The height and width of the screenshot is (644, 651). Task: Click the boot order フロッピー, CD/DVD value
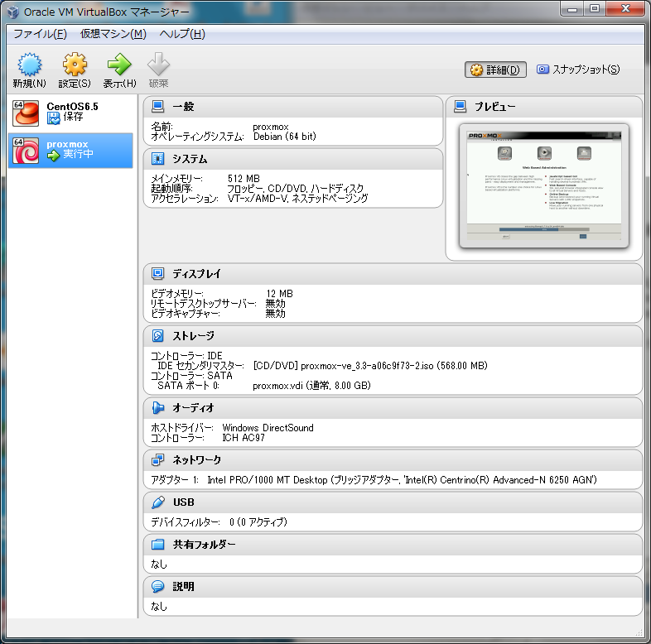pyautogui.click(x=295, y=189)
